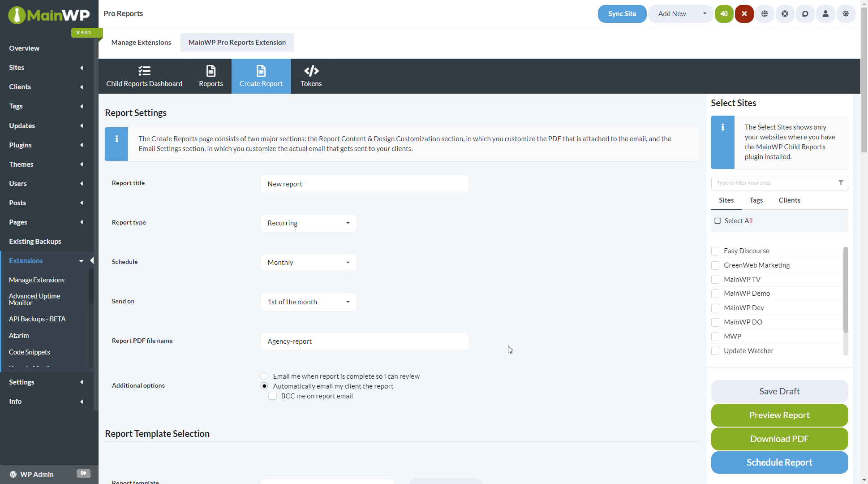This screenshot has height=484, width=868.
Task: Open the Send on day dropdown
Action: click(x=308, y=302)
